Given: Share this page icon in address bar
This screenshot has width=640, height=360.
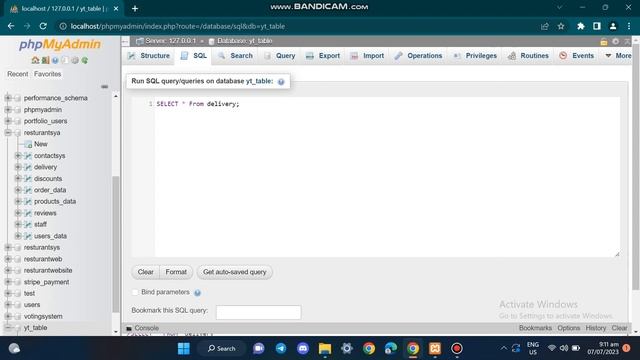Looking at the screenshot, I should click(x=544, y=26).
